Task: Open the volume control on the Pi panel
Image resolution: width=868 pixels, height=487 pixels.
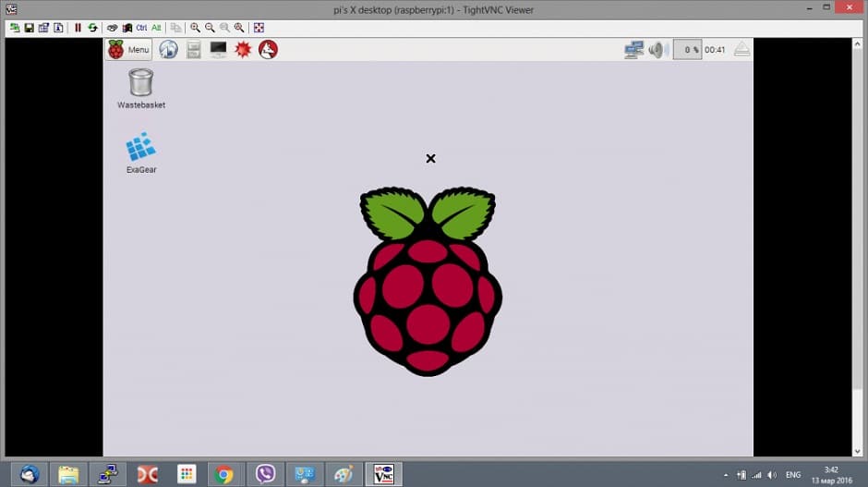Action: click(656, 50)
